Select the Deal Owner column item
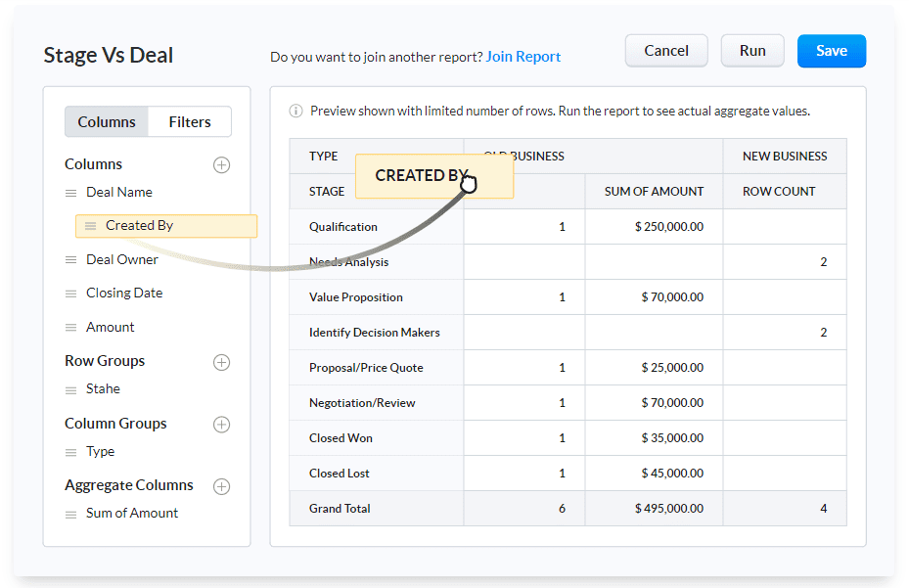The height and width of the screenshot is (588, 909). coord(122,260)
